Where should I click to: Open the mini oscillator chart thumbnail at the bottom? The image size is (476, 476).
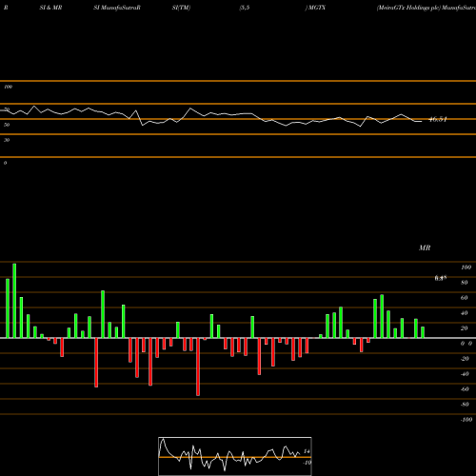(x=235, y=456)
